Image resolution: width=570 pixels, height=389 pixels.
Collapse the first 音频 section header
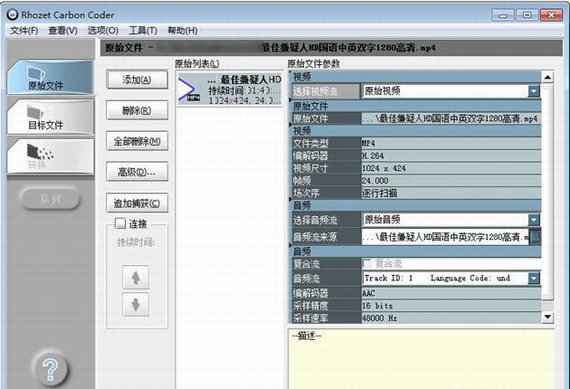pyautogui.click(x=415, y=206)
